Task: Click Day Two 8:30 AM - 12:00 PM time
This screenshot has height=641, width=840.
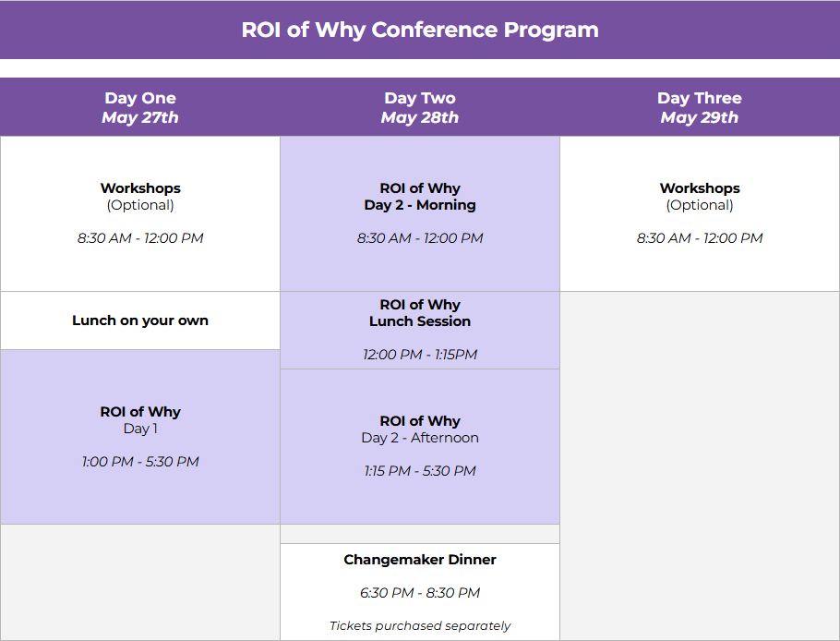Action: [x=420, y=238]
